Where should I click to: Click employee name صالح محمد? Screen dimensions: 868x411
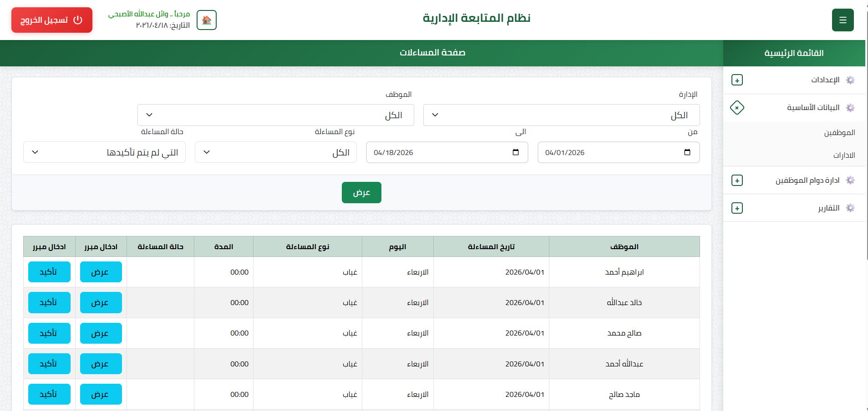click(x=624, y=333)
